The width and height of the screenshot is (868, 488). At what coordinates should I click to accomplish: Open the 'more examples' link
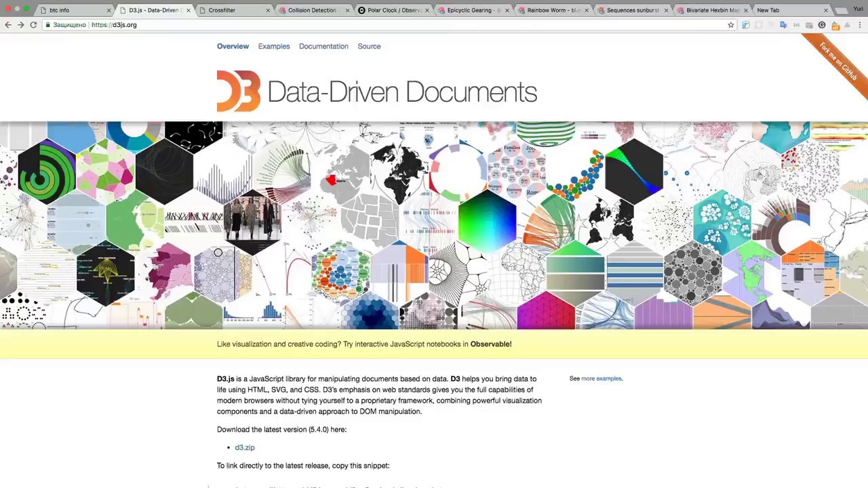[x=601, y=378]
